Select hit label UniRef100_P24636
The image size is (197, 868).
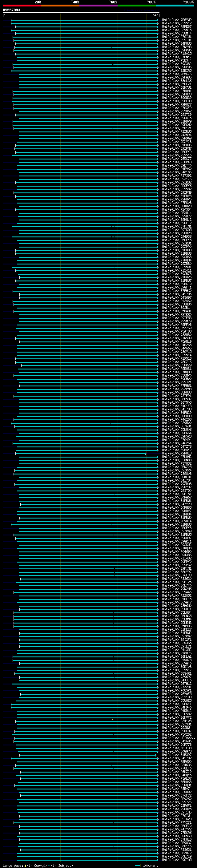[177, 765]
